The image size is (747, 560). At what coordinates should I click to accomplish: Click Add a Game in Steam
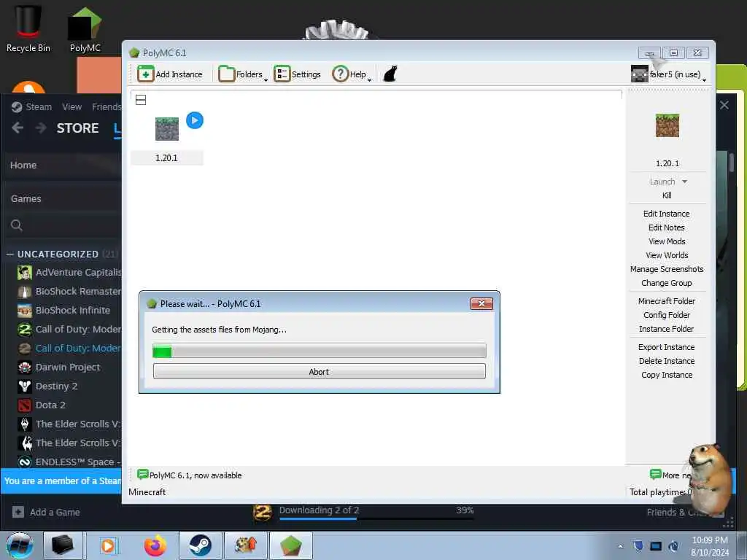pyautogui.click(x=46, y=513)
